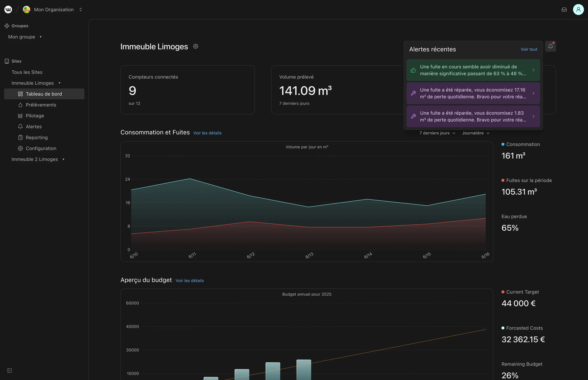Open the Mon Organisation switcher
The height and width of the screenshot is (380, 588).
coord(53,10)
